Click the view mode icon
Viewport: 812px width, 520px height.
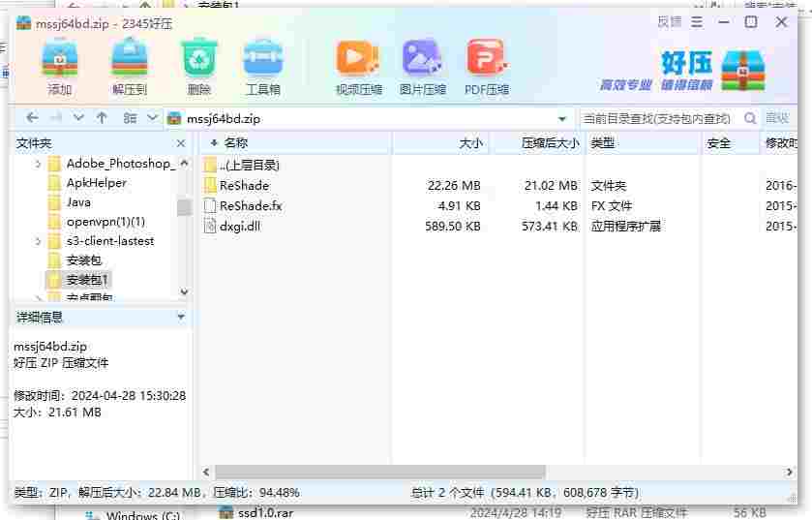130,118
